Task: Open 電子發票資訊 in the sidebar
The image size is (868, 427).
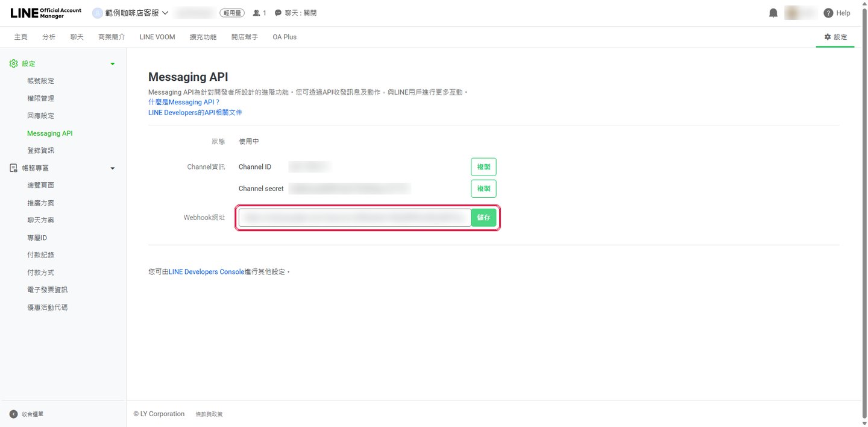Action: coord(47,290)
